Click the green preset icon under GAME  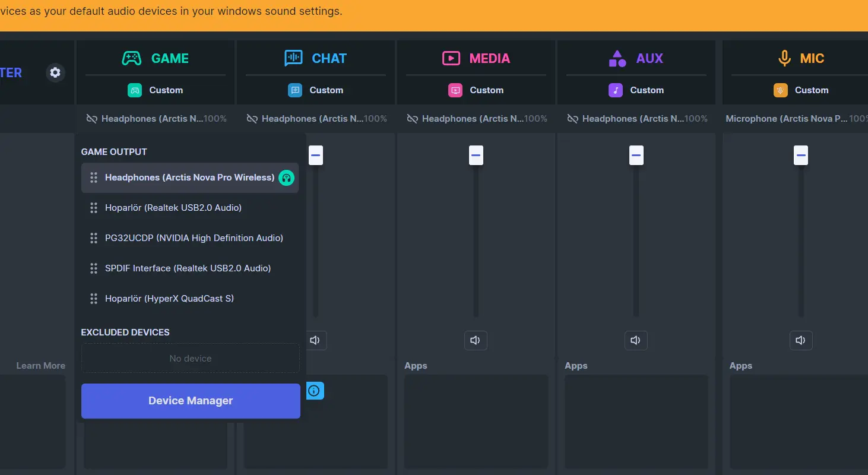pos(135,90)
